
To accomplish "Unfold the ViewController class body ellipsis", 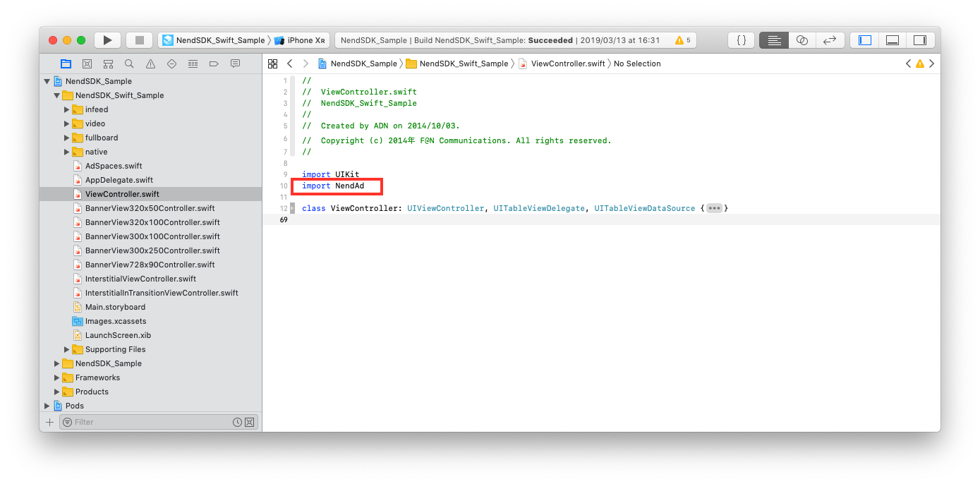I will click(714, 208).
